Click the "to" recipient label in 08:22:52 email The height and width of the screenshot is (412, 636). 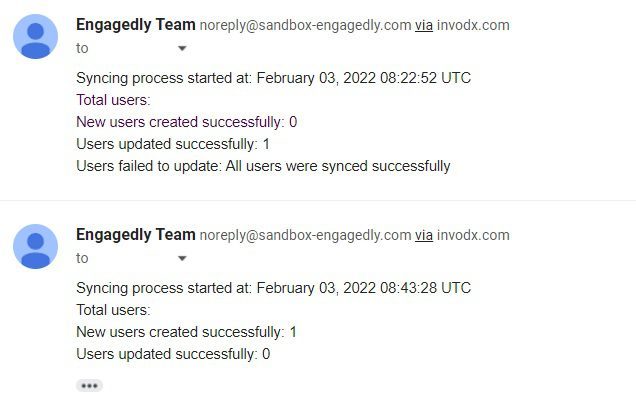(82, 49)
